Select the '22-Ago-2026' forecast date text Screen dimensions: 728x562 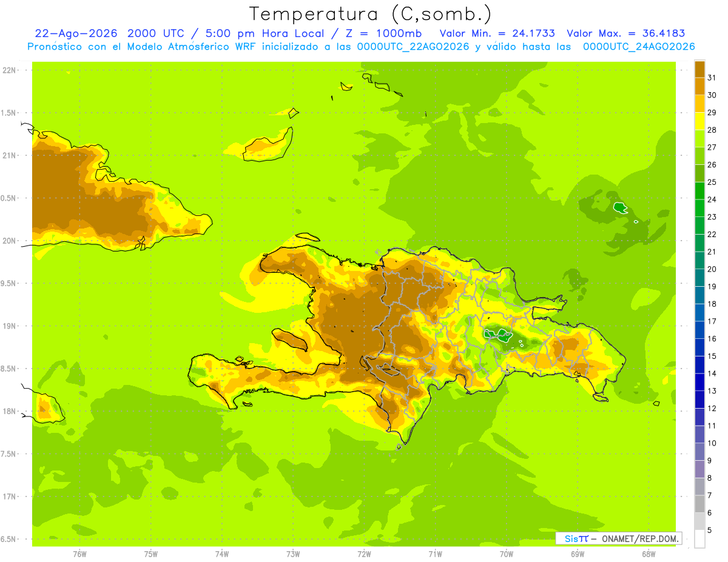(75, 33)
